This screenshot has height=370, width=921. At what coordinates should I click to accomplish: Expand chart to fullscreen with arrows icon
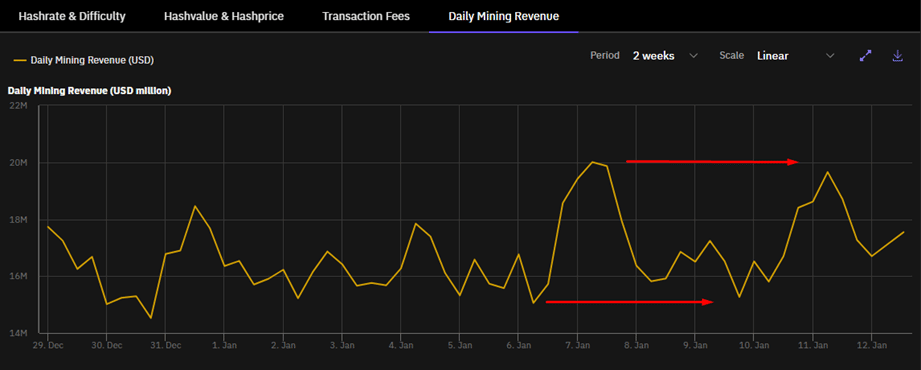coord(865,56)
